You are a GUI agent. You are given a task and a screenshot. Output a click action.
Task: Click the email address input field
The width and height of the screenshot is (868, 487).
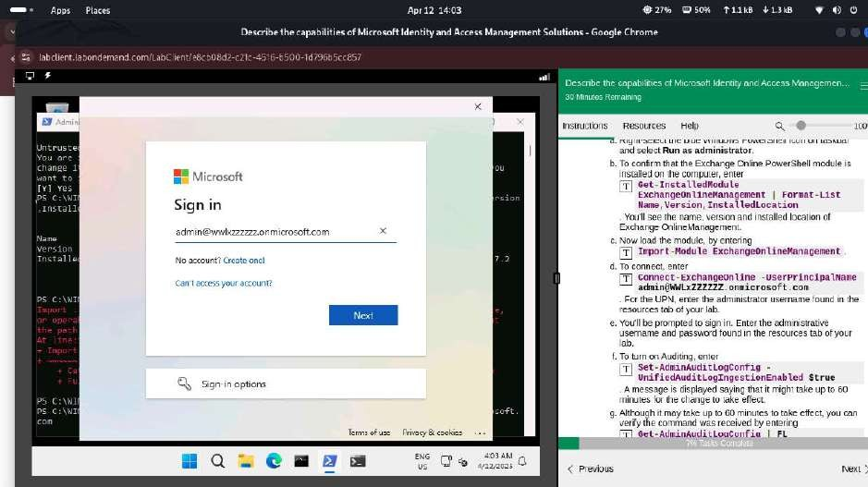[273, 232]
